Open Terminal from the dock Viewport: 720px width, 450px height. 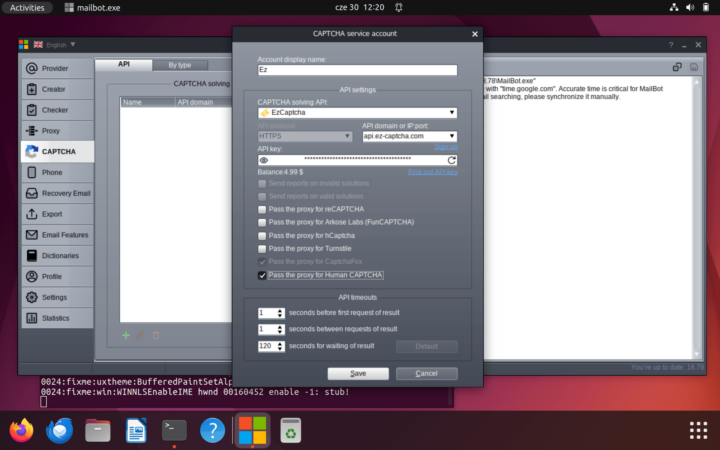(x=174, y=430)
